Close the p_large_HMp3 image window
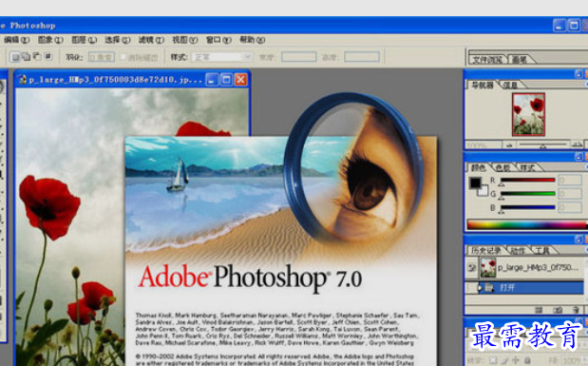The height and width of the screenshot is (366, 588). (240, 80)
